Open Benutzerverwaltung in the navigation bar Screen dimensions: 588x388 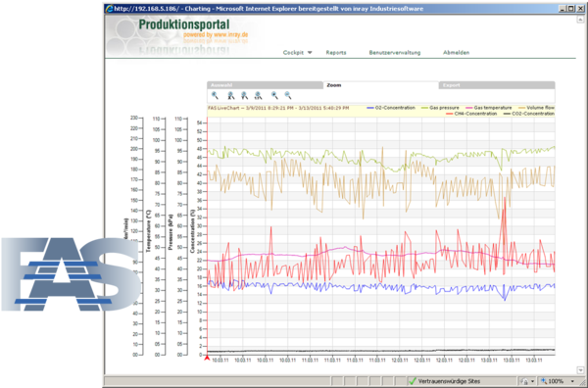(x=395, y=53)
